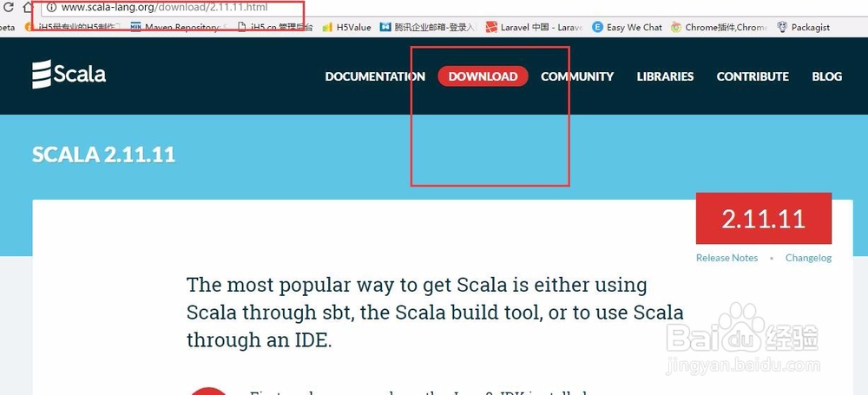Open the DOWNLOAD navigation item
Screen dimensions: 868x395
[483, 76]
